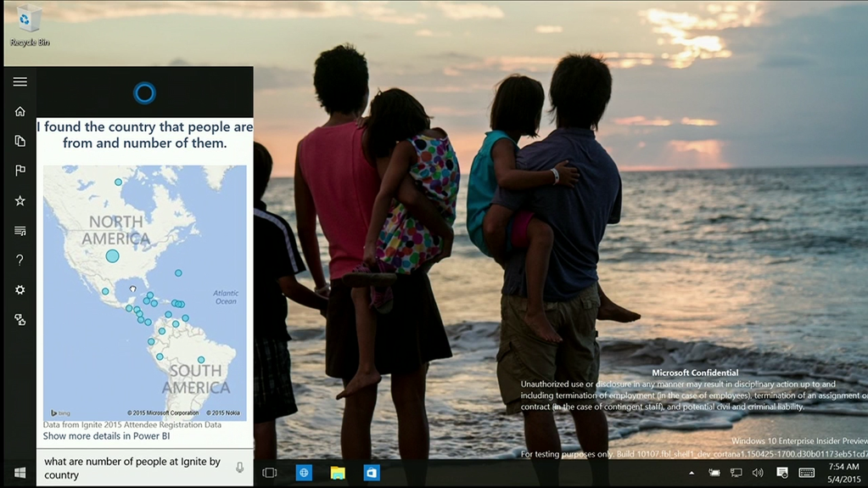Image resolution: width=868 pixels, height=488 pixels.
Task: Click the Cortana circle logo
Action: coord(144,93)
